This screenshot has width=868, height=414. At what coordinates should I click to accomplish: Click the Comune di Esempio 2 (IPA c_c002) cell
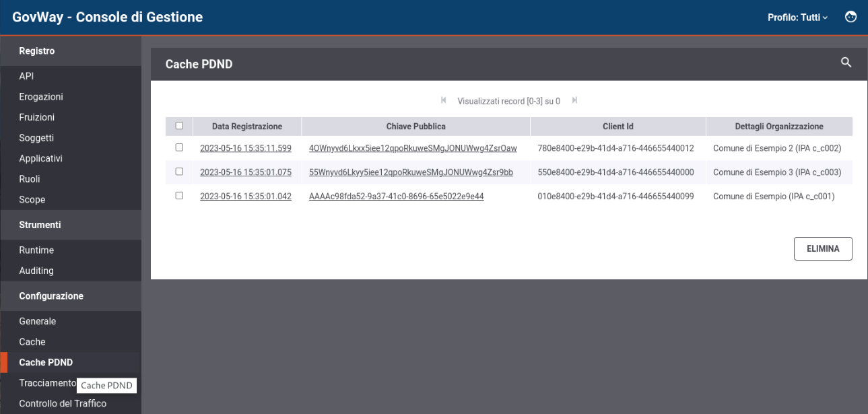pyautogui.click(x=777, y=148)
